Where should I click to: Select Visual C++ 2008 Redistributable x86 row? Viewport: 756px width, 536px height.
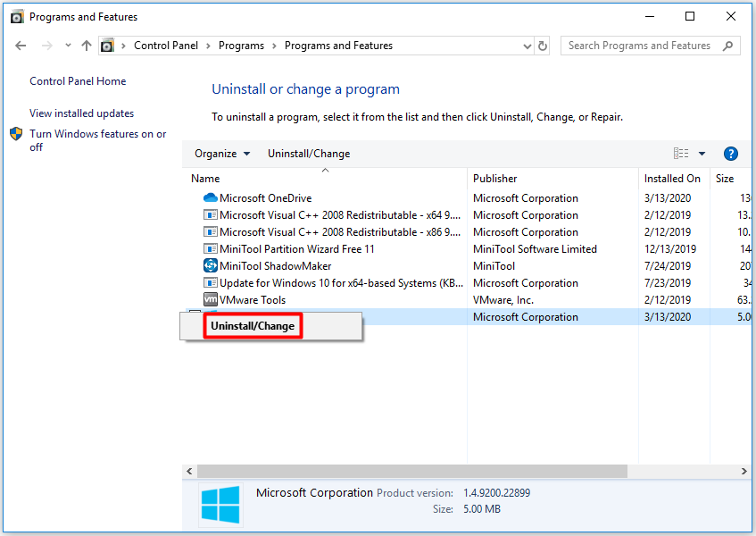tap(340, 232)
